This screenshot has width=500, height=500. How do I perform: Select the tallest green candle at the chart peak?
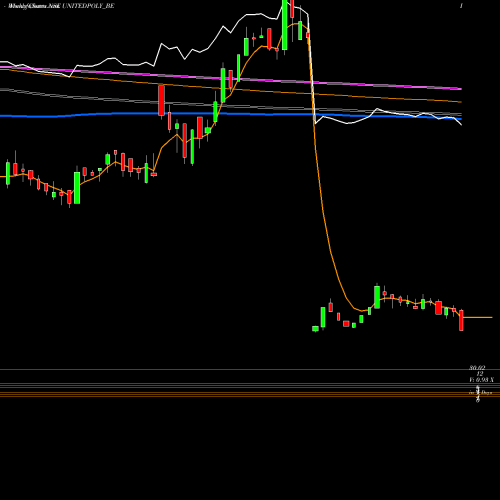point(284,25)
